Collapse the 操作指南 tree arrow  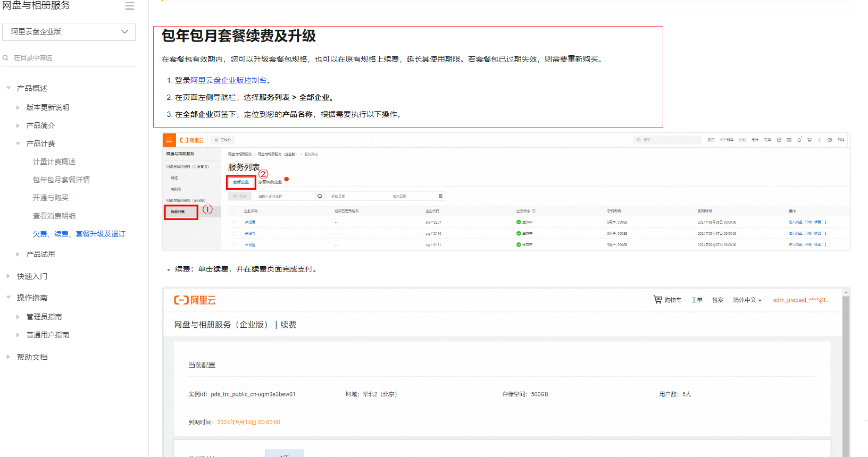8,298
